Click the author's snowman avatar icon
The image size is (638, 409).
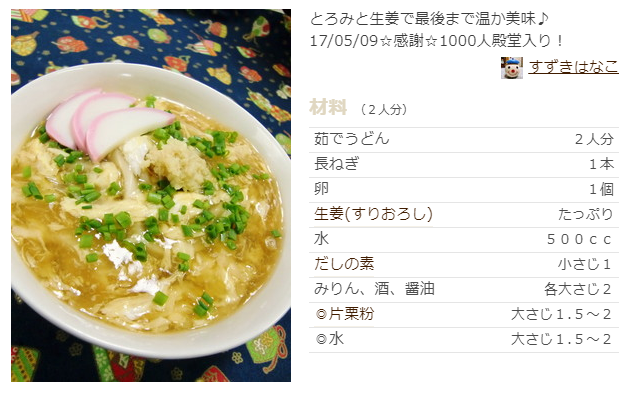point(511,68)
